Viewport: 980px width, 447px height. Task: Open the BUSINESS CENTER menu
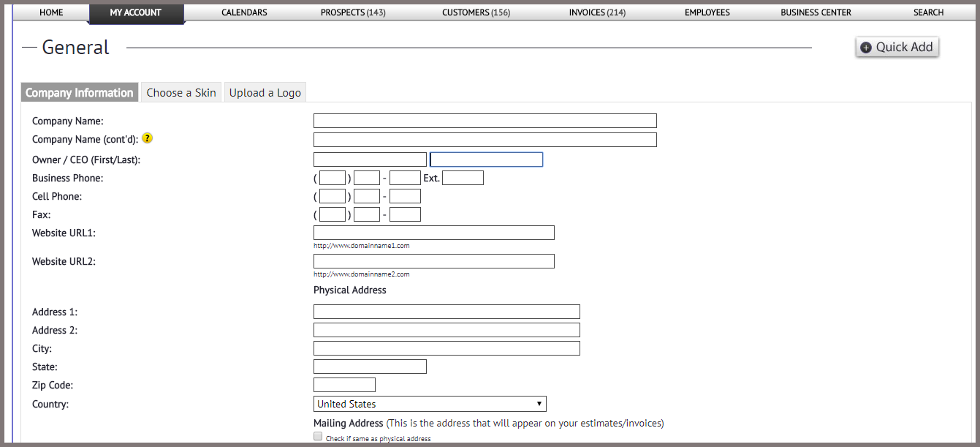816,12
